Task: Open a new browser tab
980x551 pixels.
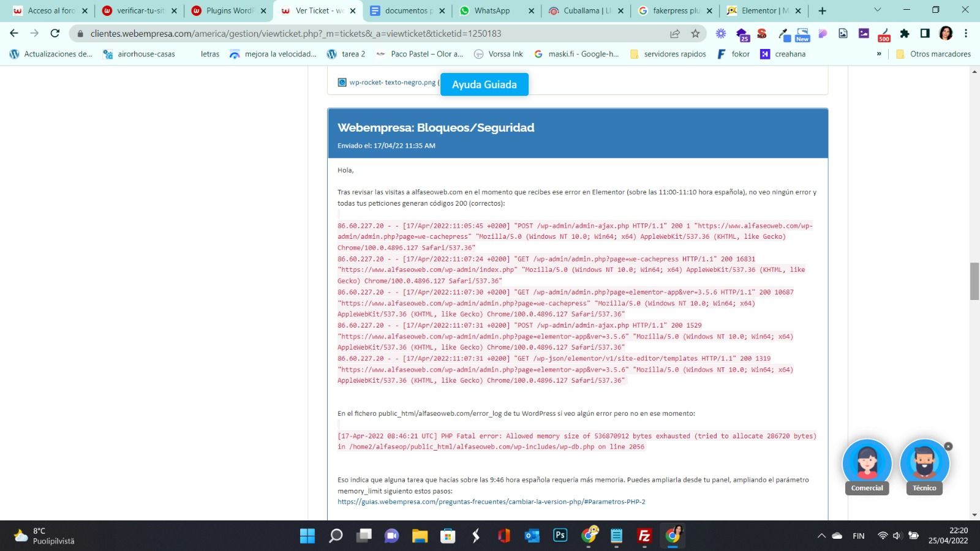Action: coord(822,10)
